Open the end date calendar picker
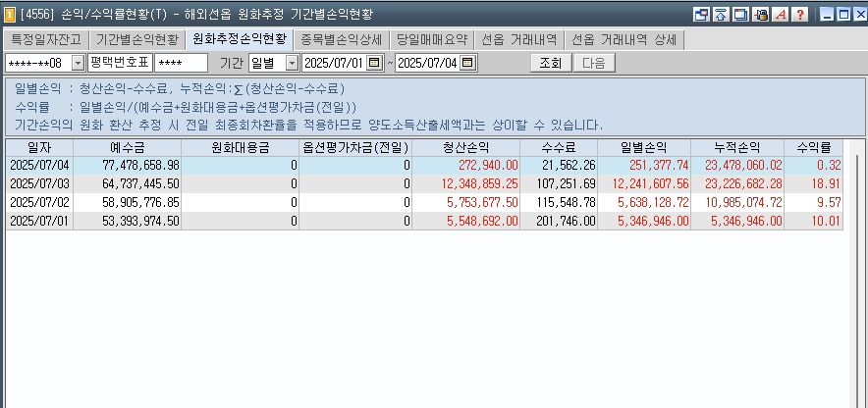 pos(468,63)
